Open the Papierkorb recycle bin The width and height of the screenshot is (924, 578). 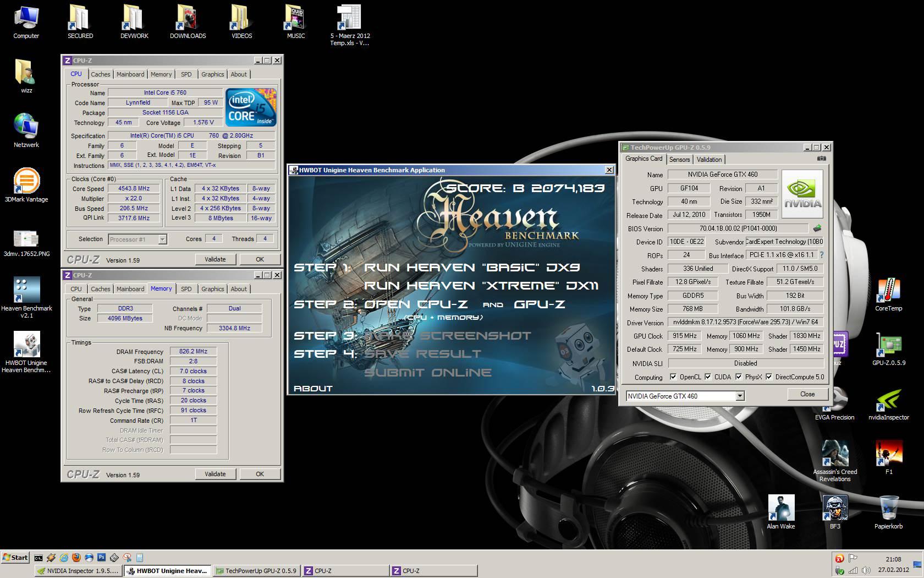[888, 512]
